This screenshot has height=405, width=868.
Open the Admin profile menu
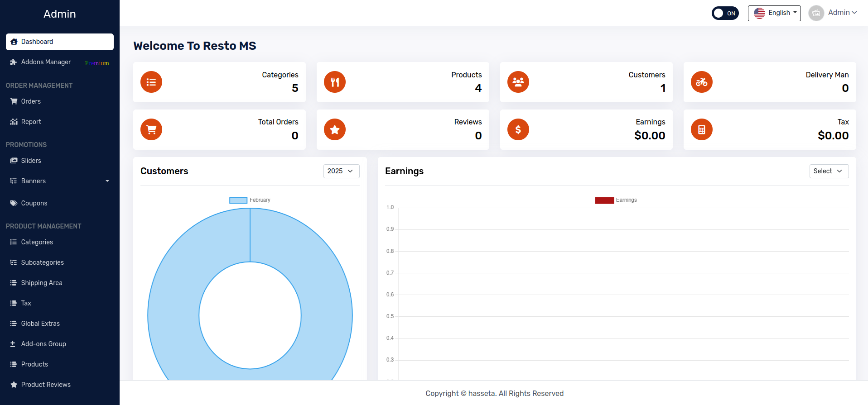[833, 13]
